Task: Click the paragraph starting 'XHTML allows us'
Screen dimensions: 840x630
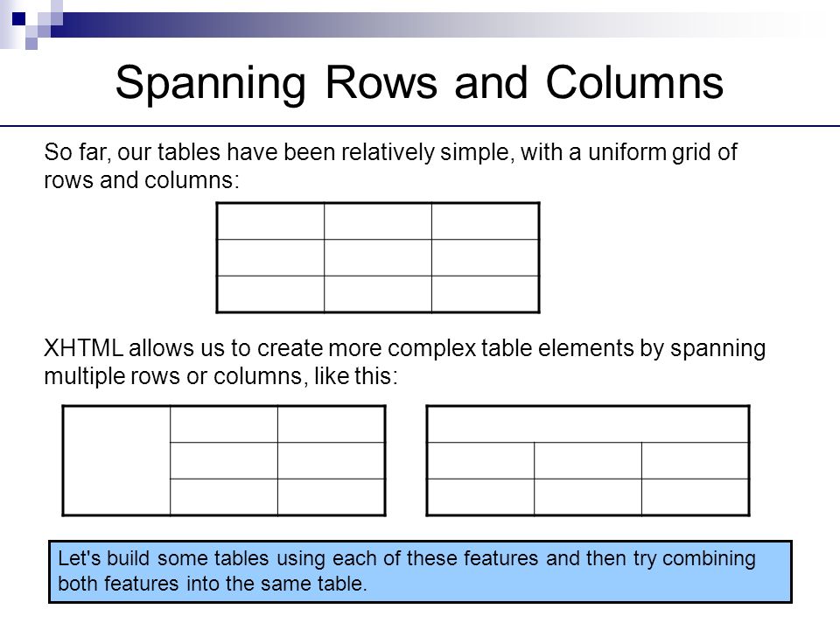Action: (x=404, y=362)
